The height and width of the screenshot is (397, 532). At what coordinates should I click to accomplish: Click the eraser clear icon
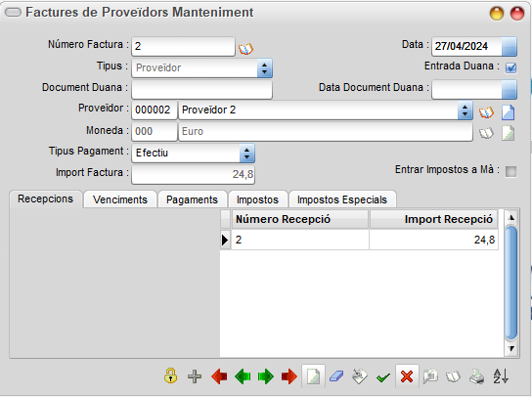(336, 376)
